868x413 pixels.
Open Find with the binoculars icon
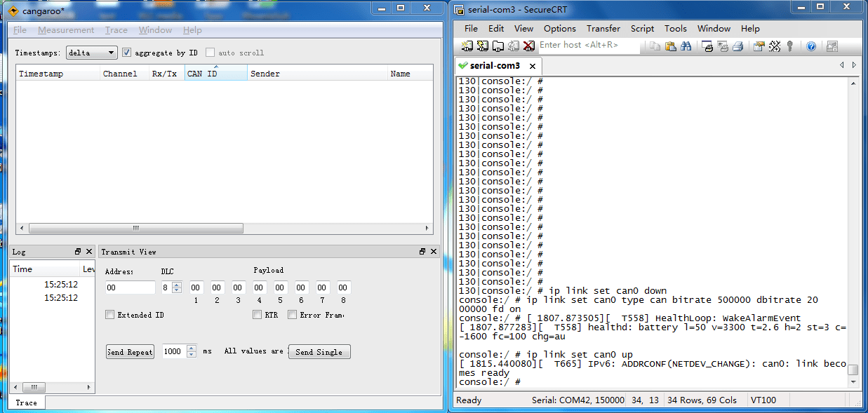[686, 46]
